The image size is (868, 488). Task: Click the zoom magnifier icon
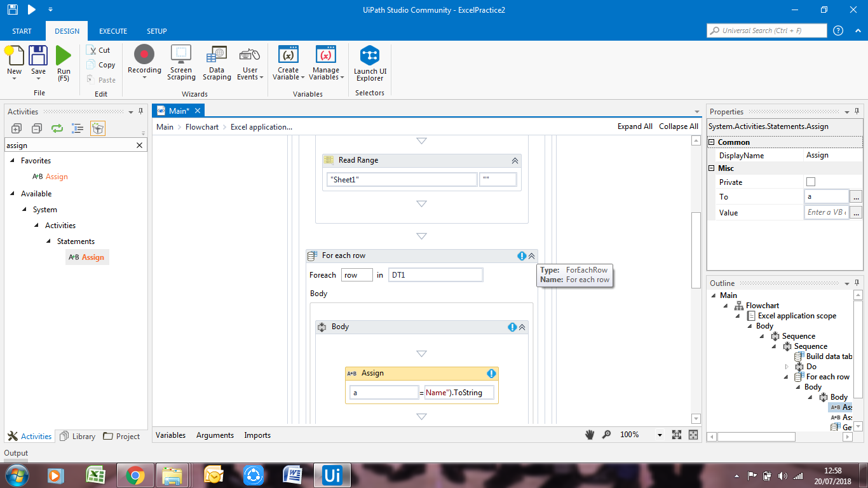tap(607, 435)
